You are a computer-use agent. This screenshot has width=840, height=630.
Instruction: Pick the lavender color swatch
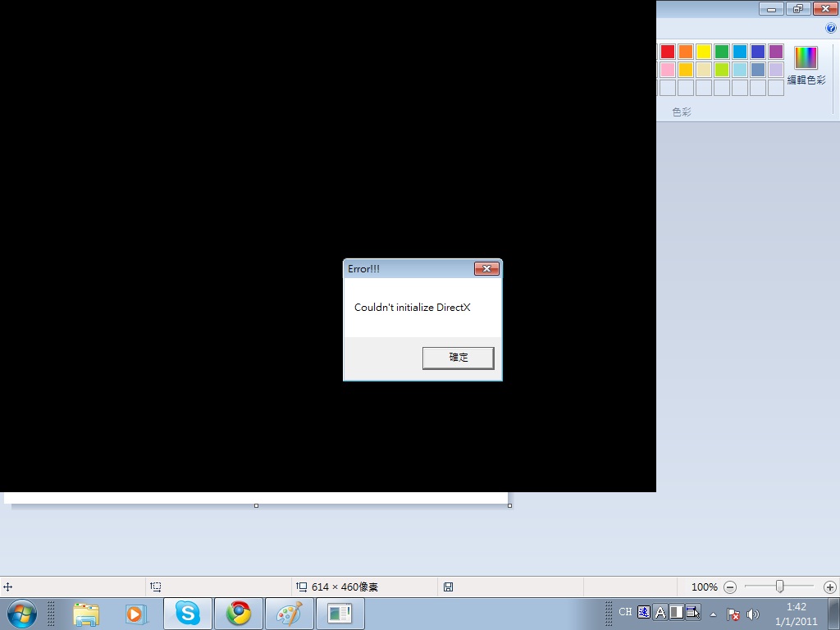(776, 70)
